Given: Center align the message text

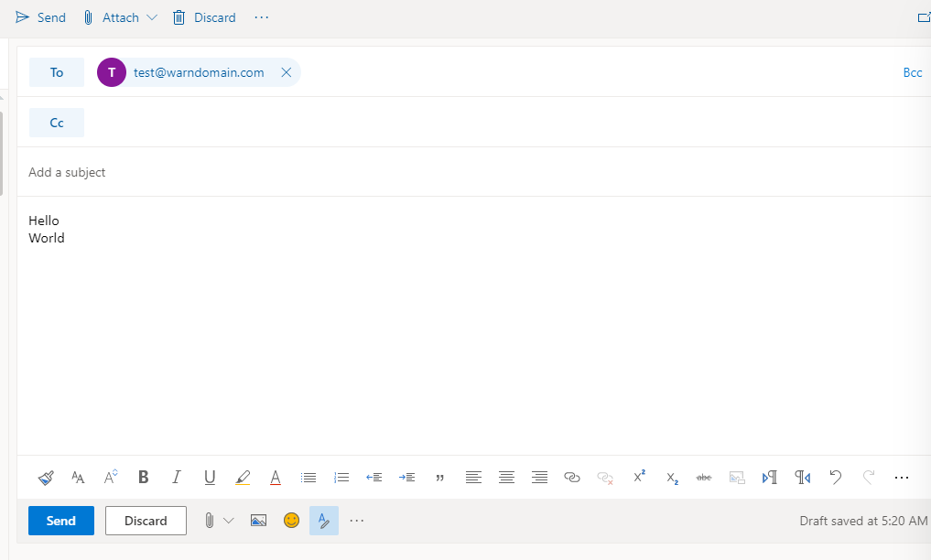Looking at the screenshot, I should [x=506, y=477].
